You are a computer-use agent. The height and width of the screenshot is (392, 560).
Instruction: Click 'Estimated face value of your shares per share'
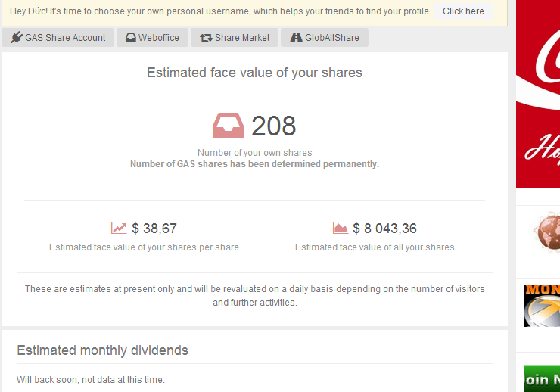point(144,247)
